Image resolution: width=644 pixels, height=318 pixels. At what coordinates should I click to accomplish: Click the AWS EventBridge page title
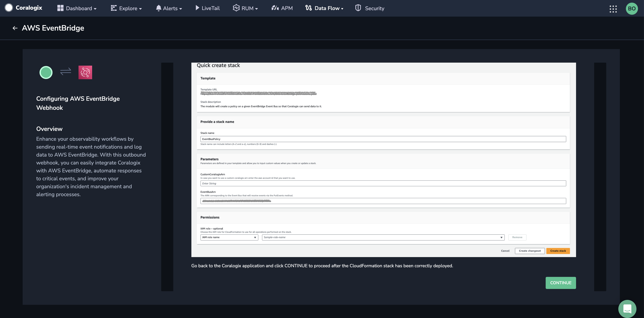[x=53, y=28]
